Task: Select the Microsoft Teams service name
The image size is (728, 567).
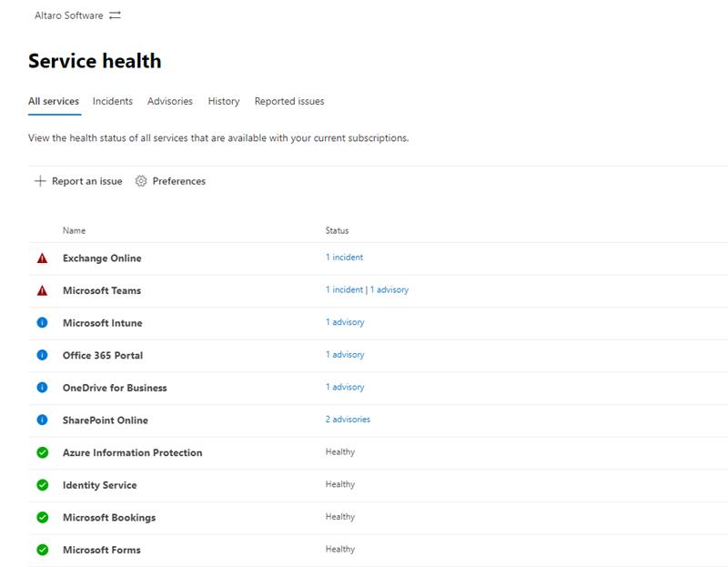Action: [x=102, y=290]
